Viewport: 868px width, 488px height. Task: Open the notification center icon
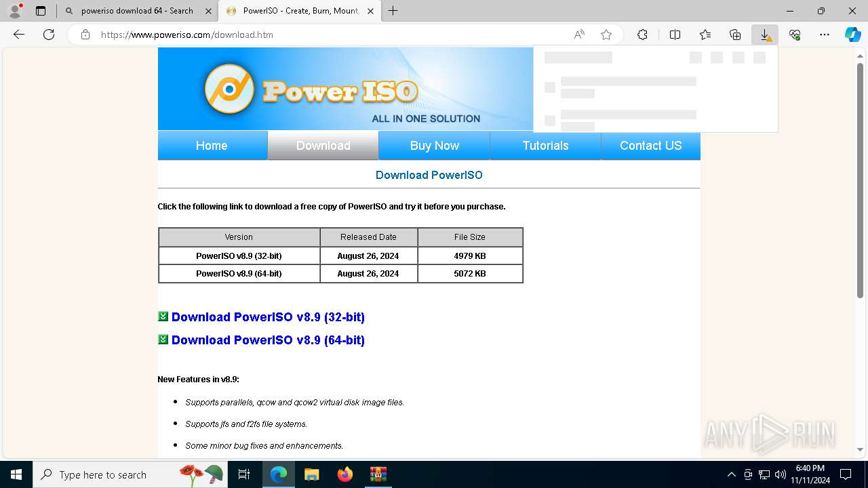[846, 474]
